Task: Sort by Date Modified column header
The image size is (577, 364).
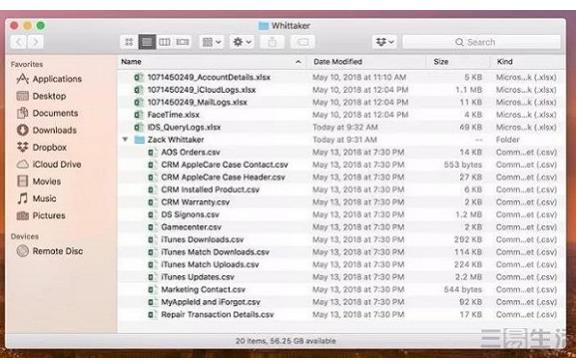Action: pos(367,61)
